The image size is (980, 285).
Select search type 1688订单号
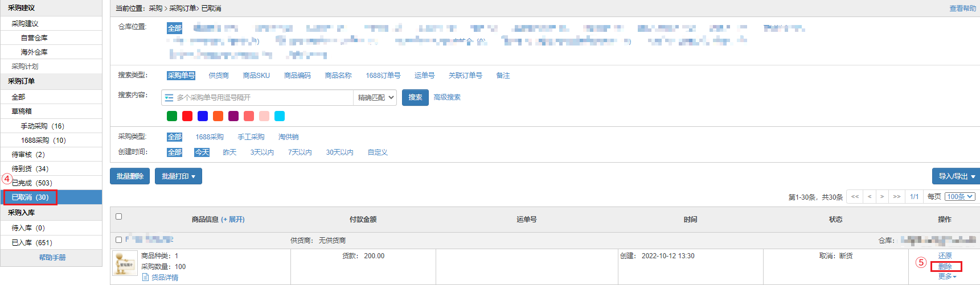click(x=383, y=76)
